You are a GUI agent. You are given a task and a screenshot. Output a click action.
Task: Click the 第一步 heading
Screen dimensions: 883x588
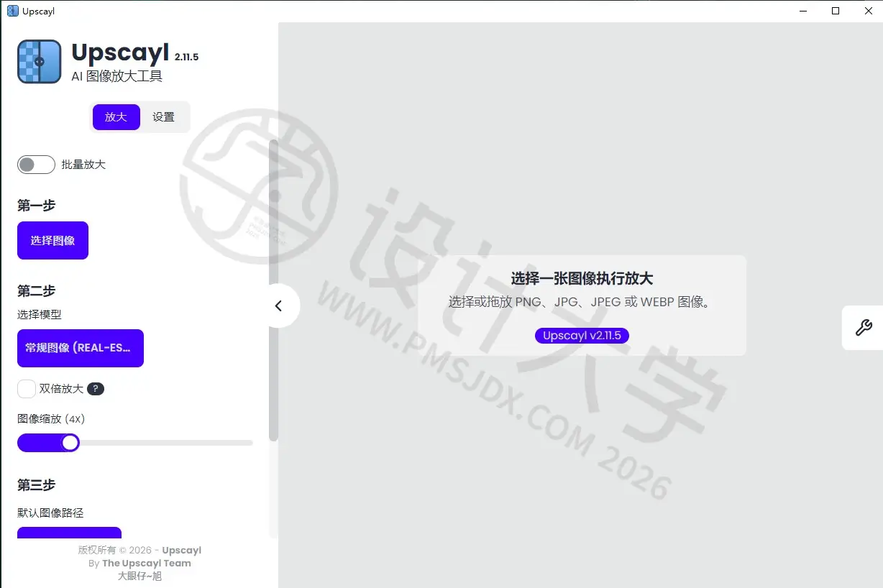pos(36,206)
